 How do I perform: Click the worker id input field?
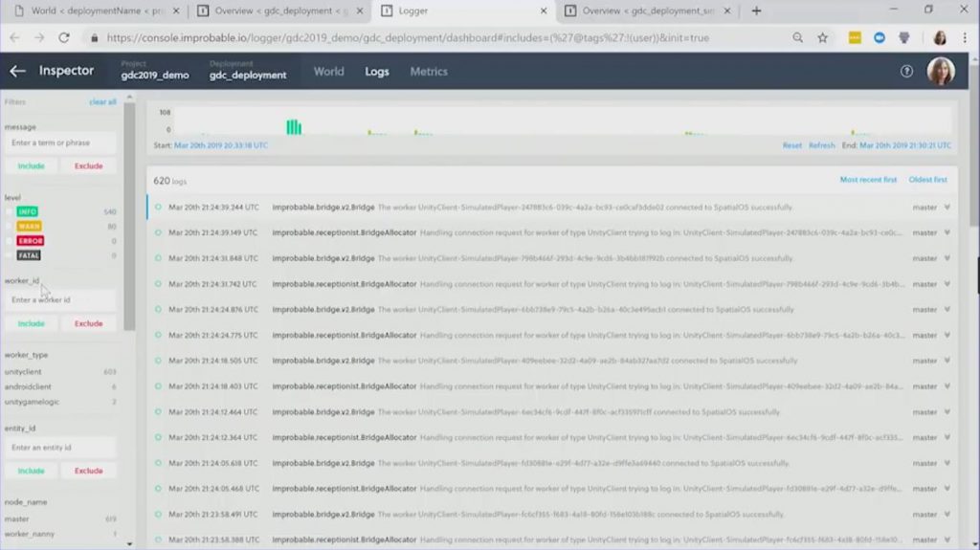(60, 300)
